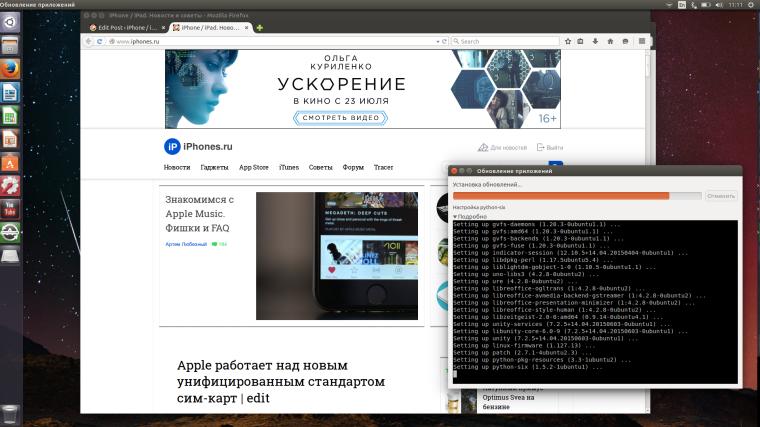Screen dimensions: 760x427
Task: Open Гаджеты in site navigation
Action: [214, 167]
